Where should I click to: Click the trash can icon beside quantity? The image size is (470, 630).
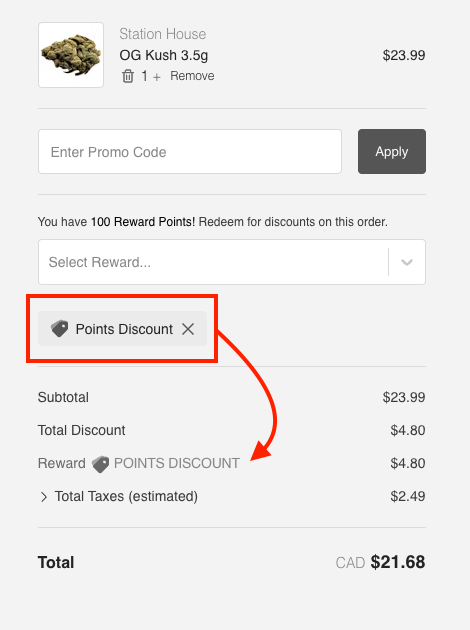point(128,76)
